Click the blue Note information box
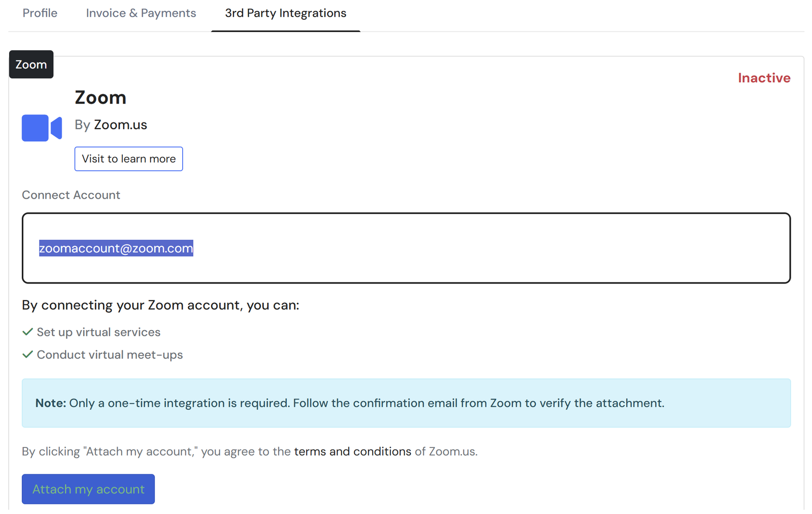The width and height of the screenshot is (812, 514). (x=406, y=403)
